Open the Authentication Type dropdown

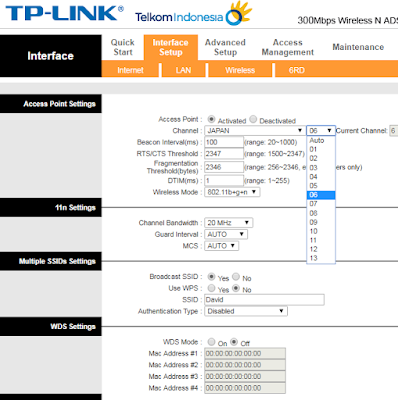tap(246, 311)
